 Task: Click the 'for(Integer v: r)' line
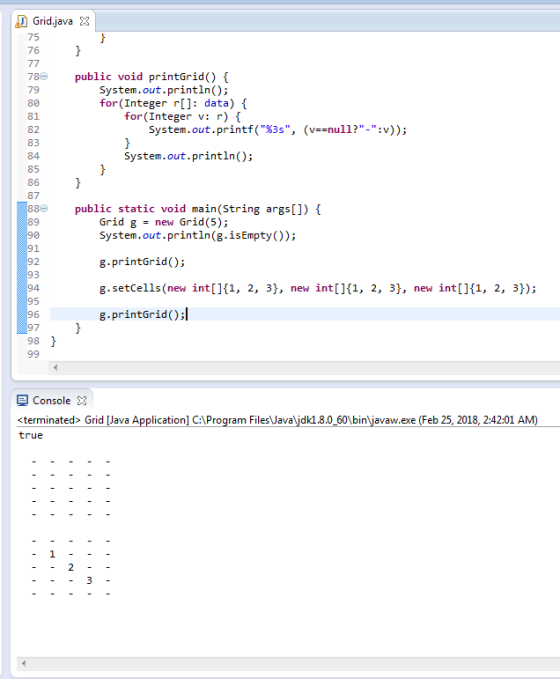pos(182,116)
